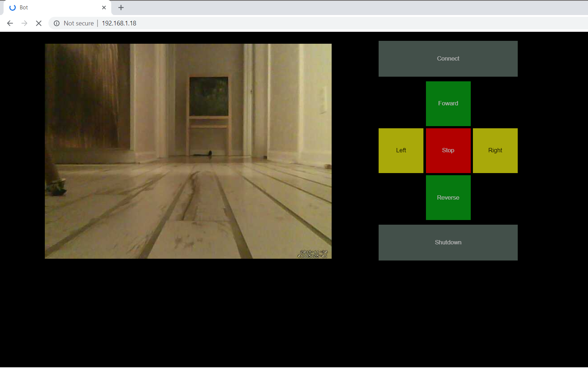Click the 'Not secure' warning label
This screenshot has width=588, height=368.
78,23
